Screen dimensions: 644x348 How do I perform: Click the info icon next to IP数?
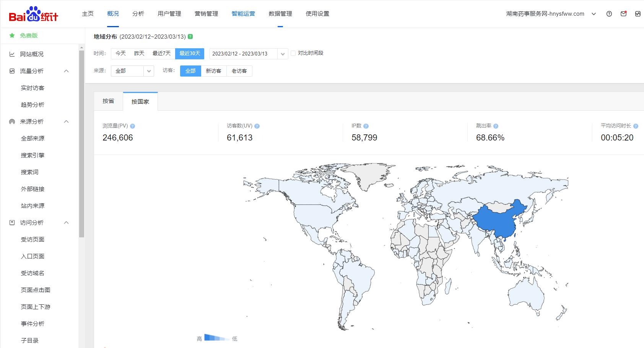[x=366, y=126]
